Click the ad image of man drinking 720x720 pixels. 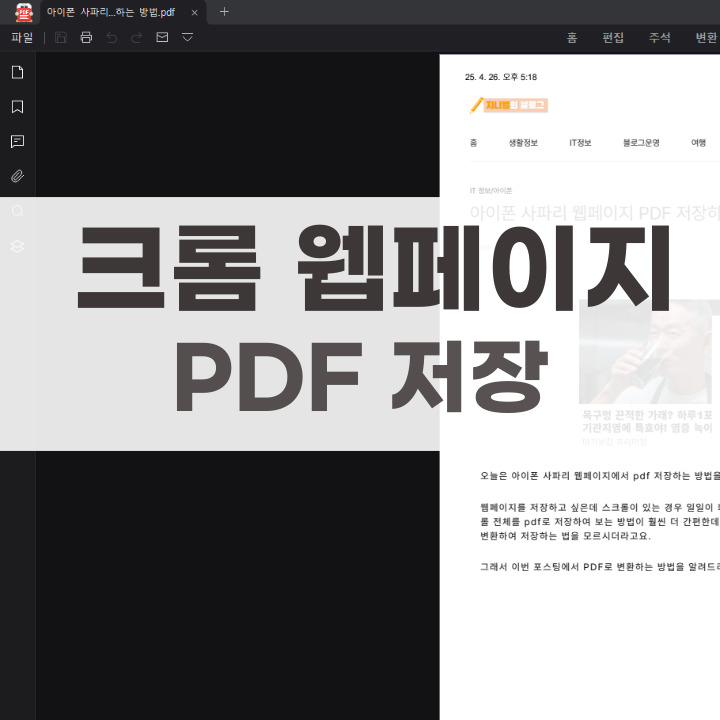point(645,352)
